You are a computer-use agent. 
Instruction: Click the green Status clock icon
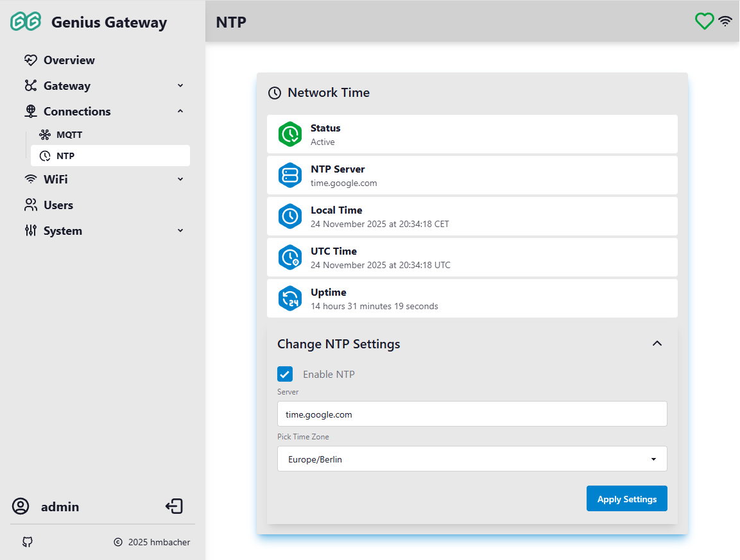(x=290, y=134)
